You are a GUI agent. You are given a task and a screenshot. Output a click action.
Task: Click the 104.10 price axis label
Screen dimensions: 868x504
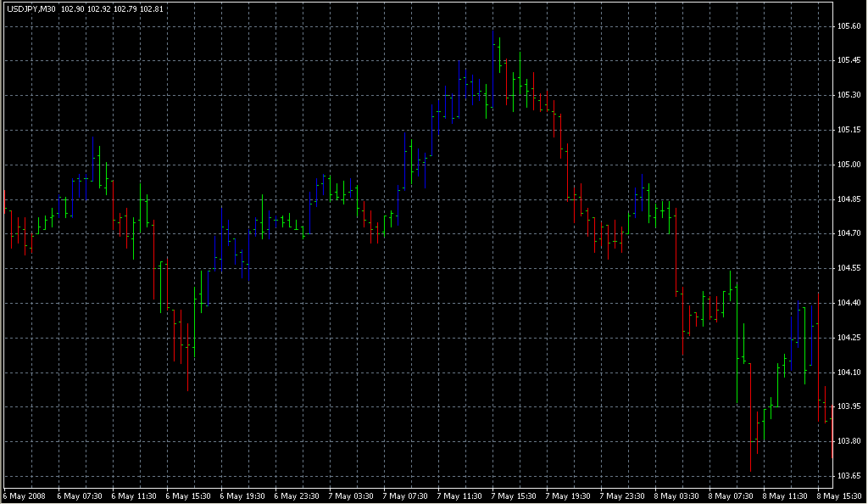[x=849, y=372]
